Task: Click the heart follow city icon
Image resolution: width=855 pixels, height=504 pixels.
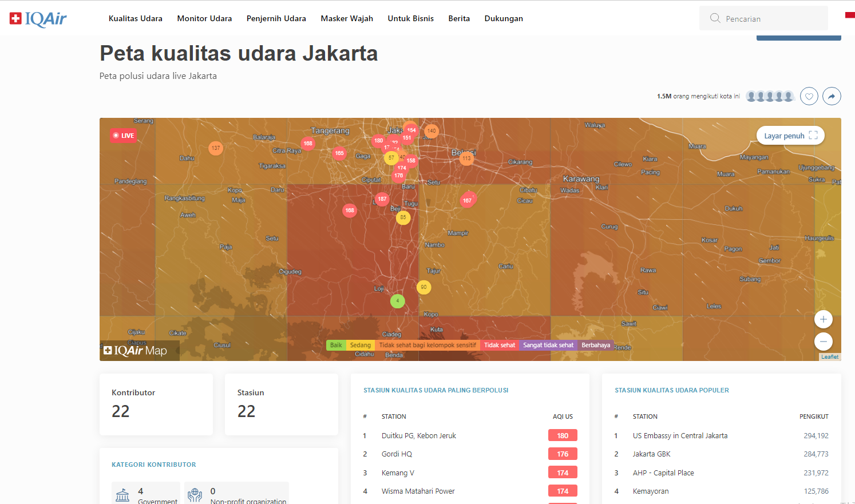Action: click(x=809, y=96)
